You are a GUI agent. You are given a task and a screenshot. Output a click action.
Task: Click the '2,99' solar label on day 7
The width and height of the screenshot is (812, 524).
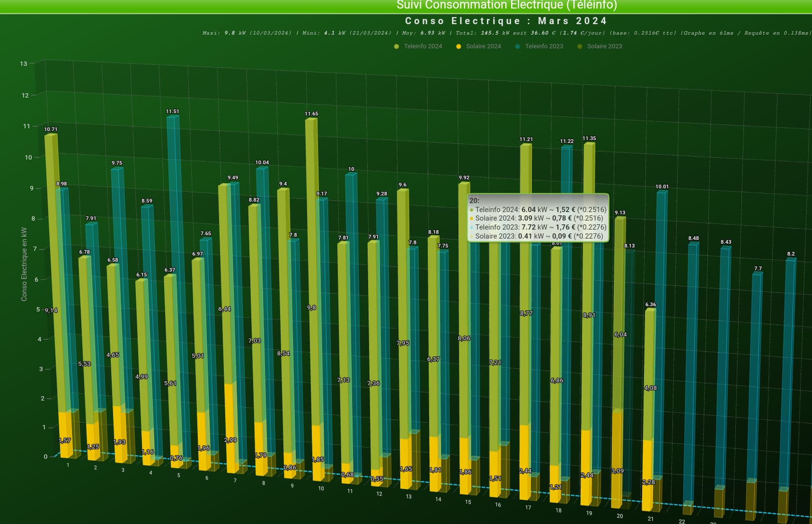(230, 440)
